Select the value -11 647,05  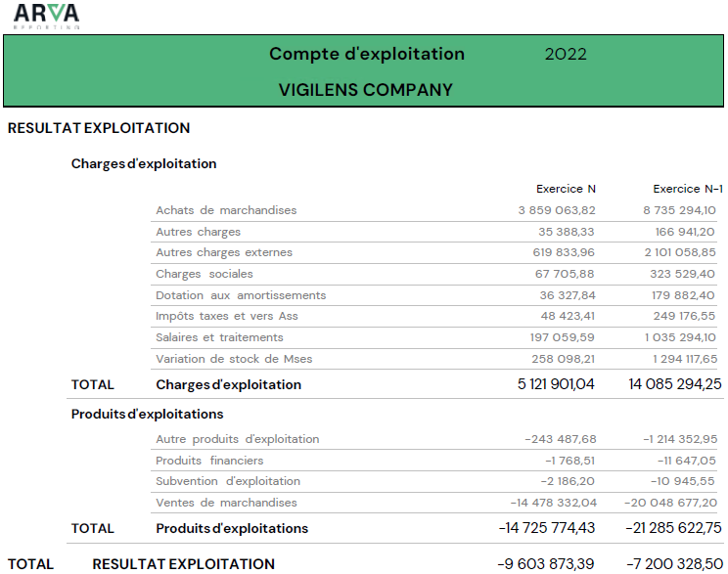tap(687, 461)
